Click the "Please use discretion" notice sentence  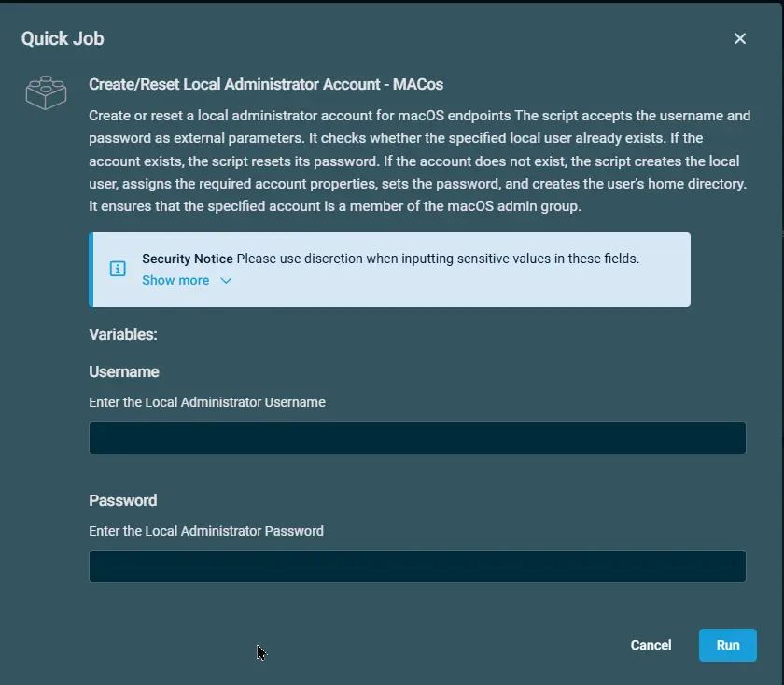[438, 259]
